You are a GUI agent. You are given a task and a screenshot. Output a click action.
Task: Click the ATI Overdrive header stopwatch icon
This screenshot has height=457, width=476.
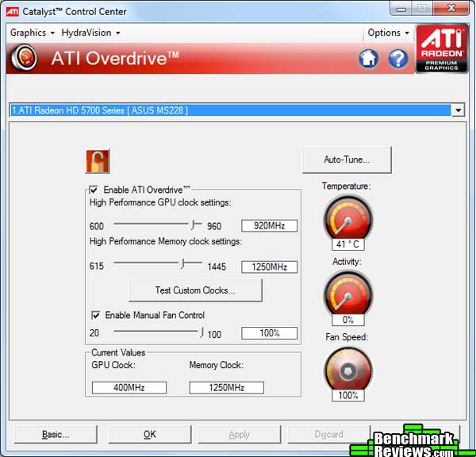24,58
